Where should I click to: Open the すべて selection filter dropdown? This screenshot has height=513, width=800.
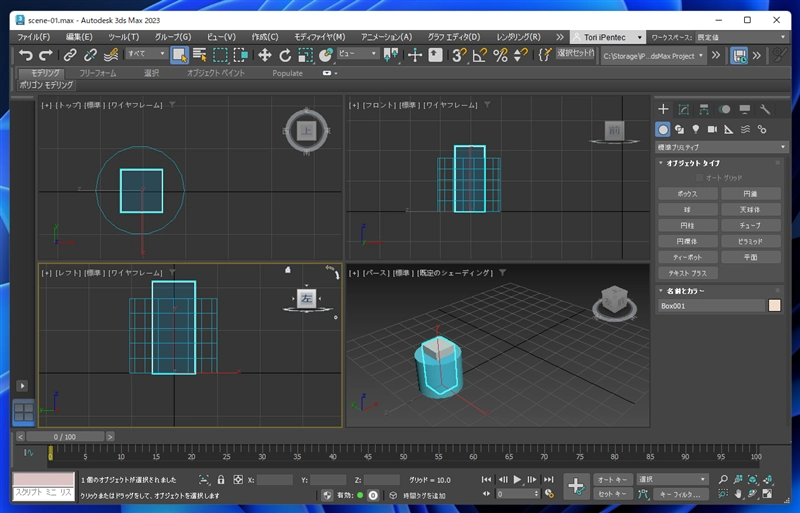pyautogui.click(x=147, y=53)
